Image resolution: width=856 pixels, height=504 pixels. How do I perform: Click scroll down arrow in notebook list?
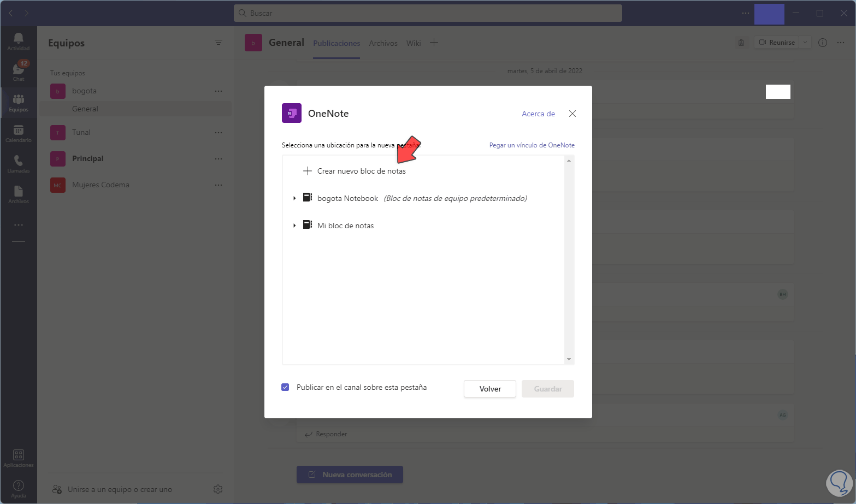[569, 359]
